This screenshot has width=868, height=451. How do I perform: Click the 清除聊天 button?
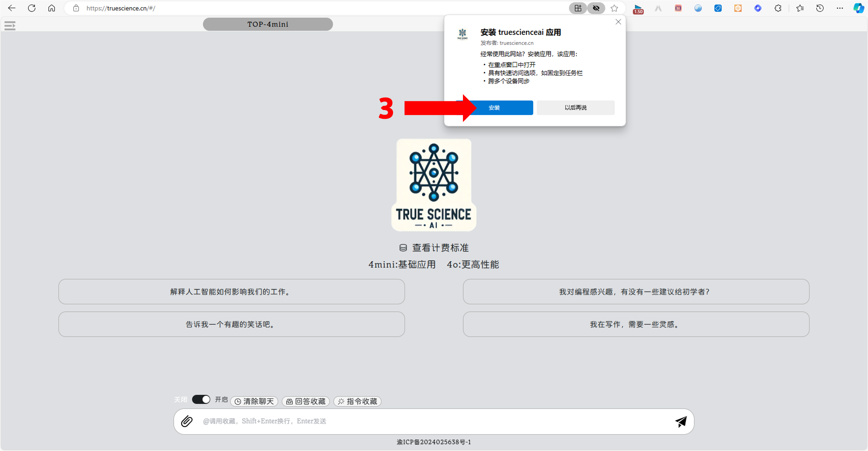point(254,402)
